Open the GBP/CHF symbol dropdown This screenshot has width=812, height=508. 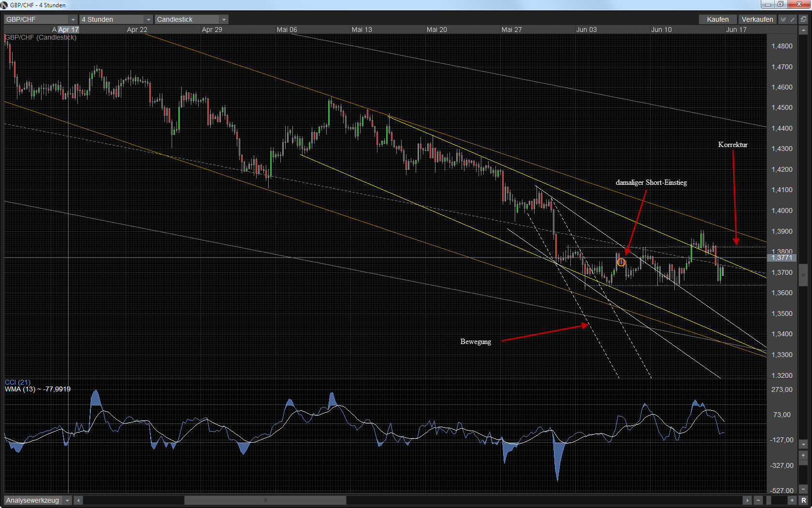pos(41,19)
